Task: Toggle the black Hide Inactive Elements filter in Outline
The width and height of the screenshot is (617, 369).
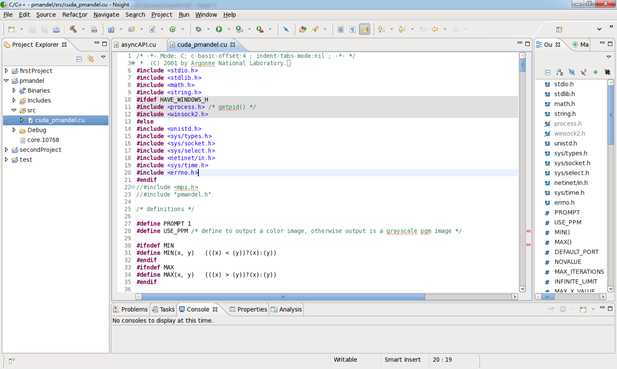Action: (607, 72)
